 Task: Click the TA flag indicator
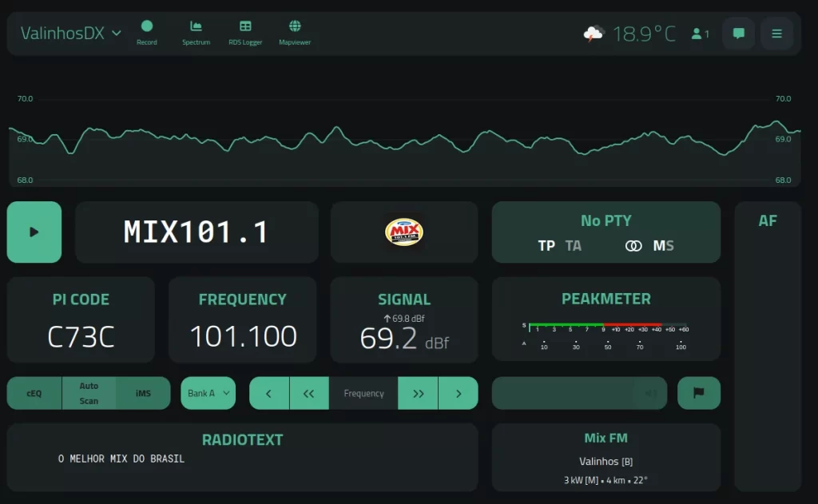click(574, 246)
